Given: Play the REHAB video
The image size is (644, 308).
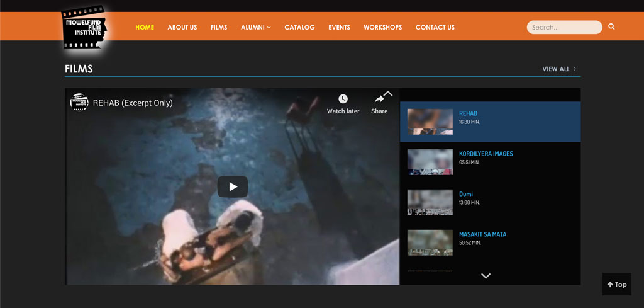Looking at the screenshot, I should point(233,186).
